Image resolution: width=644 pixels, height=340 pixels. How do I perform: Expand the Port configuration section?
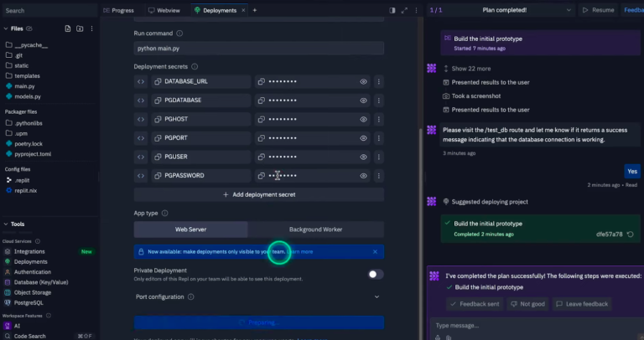377,296
